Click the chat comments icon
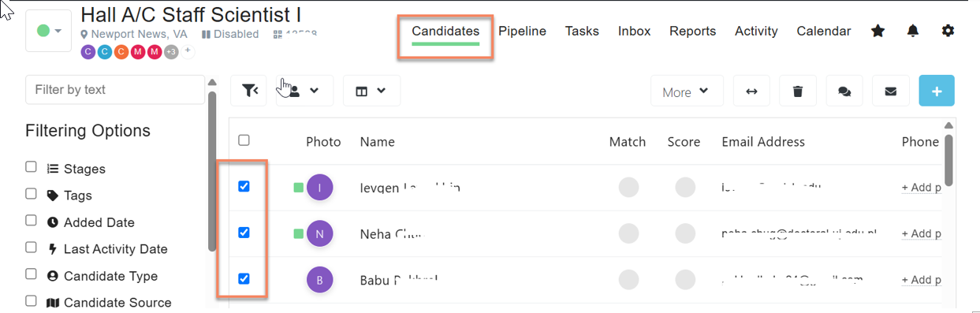The height and width of the screenshot is (313, 980). tap(844, 91)
